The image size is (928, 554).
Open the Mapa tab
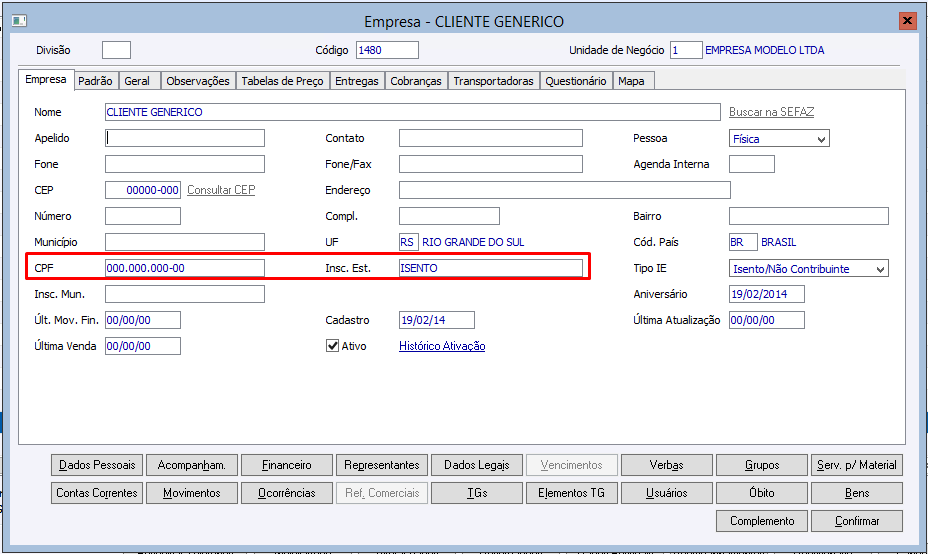point(631,81)
